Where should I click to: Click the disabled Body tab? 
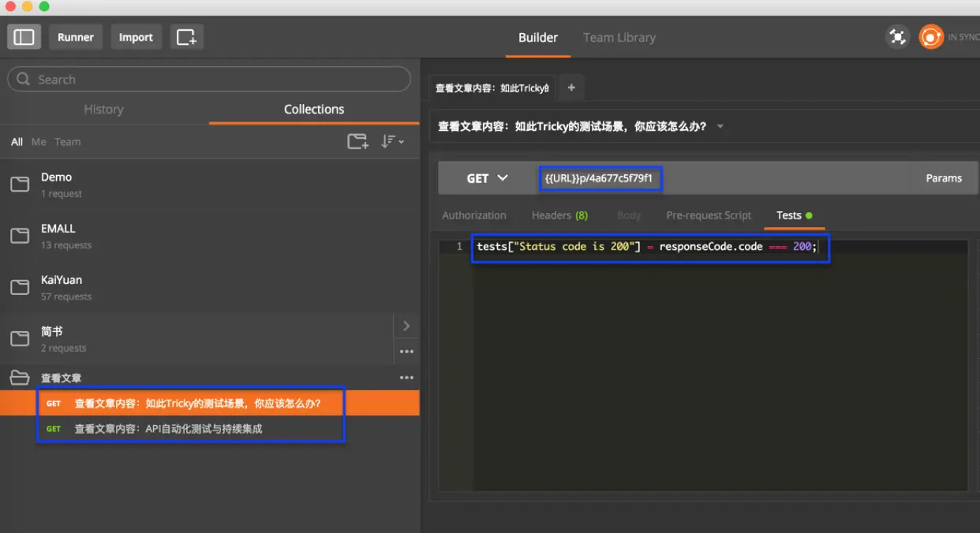[x=629, y=215]
